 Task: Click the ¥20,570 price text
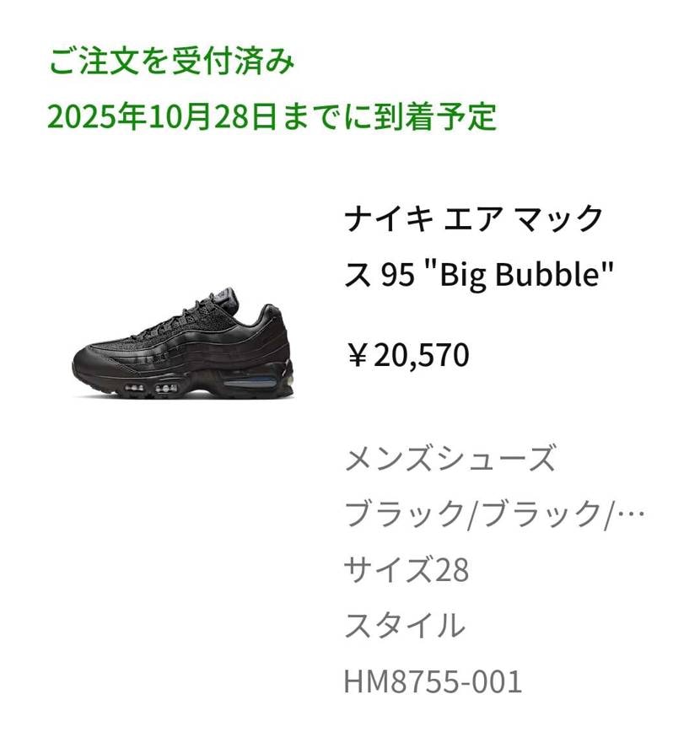[407, 355]
